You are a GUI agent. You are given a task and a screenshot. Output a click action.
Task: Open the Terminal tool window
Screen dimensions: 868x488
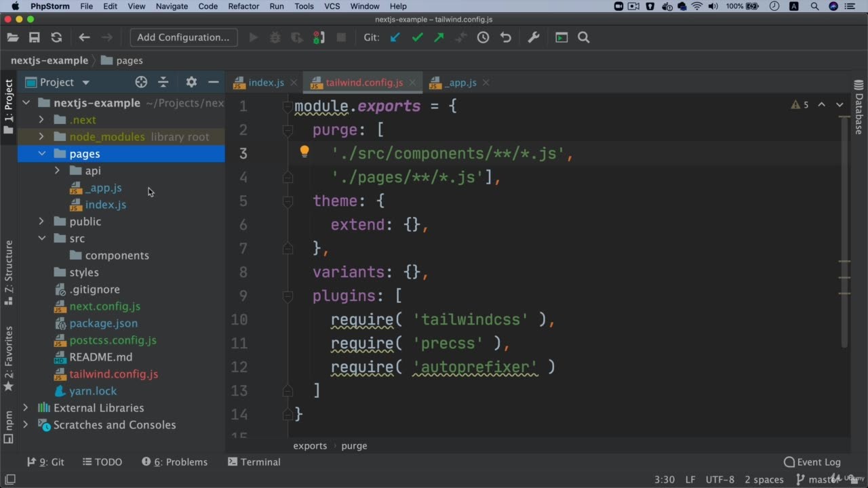pyautogui.click(x=254, y=462)
